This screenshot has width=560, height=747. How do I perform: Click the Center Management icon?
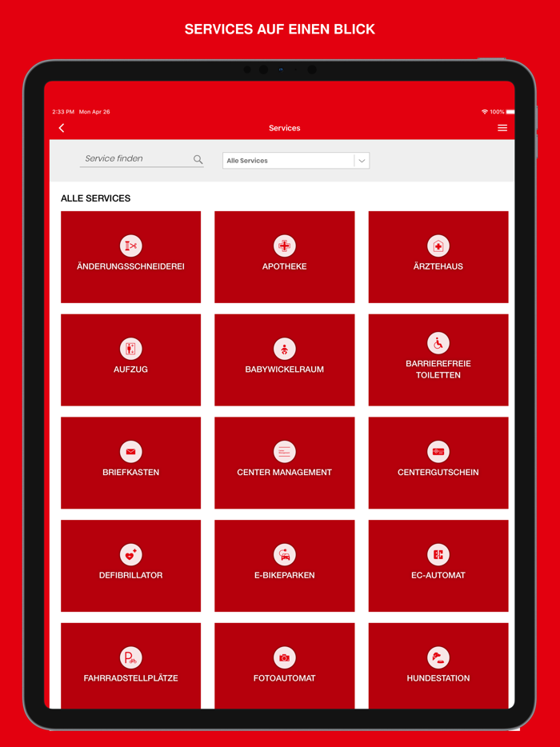coord(285,452)
